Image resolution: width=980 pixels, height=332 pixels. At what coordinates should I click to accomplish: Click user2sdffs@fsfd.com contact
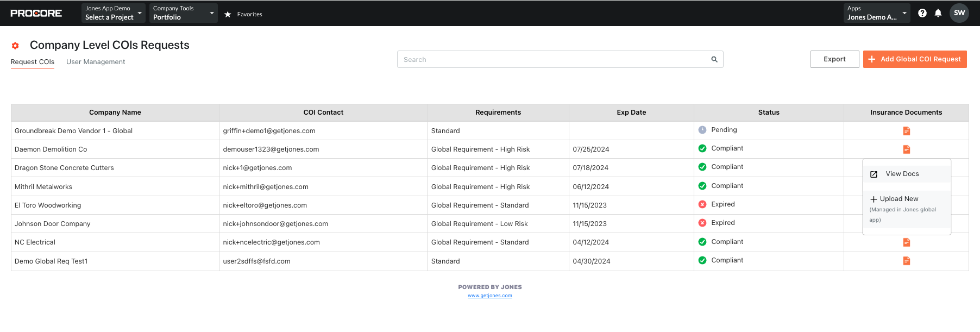click(x=256, y=261)
